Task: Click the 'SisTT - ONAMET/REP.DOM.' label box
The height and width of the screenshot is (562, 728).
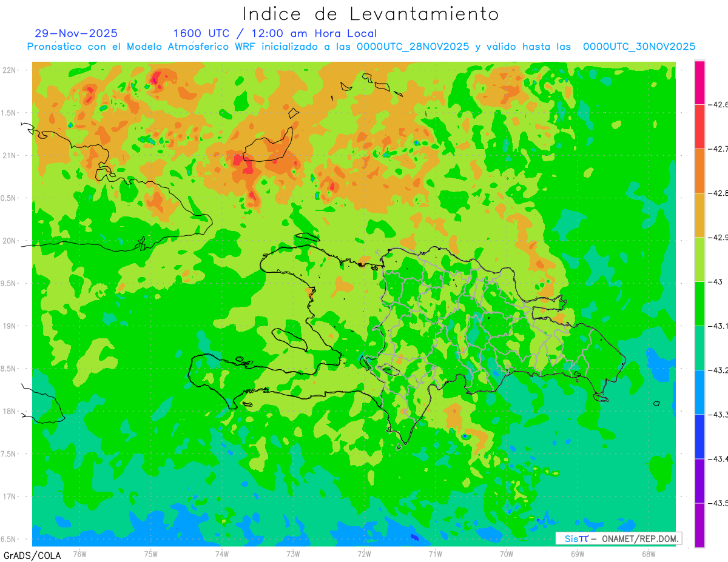Action: click(619, 538)
